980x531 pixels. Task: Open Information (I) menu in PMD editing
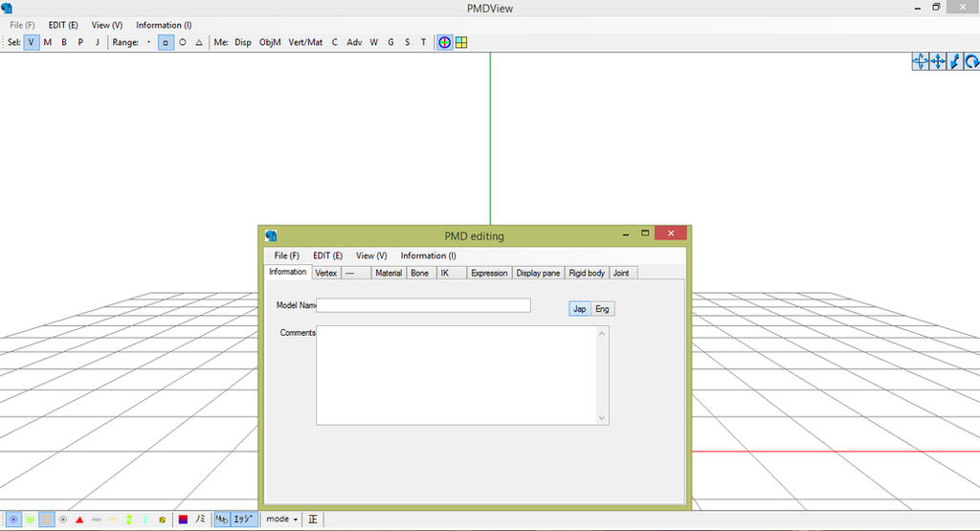point(428,255)
